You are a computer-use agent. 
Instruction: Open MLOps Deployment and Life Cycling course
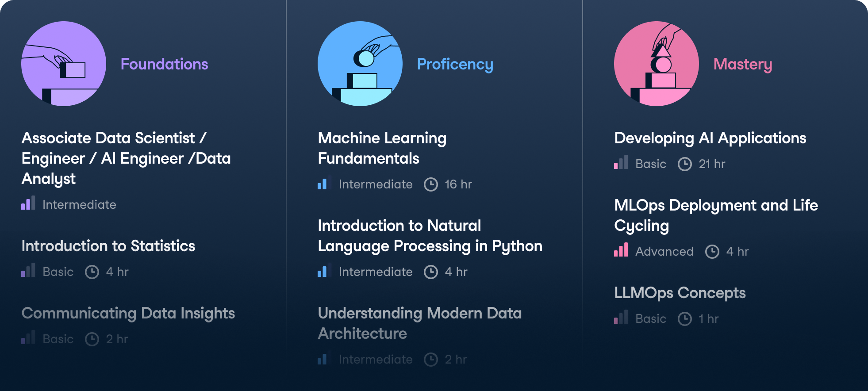pyautogui.click(x=716, y=215)
